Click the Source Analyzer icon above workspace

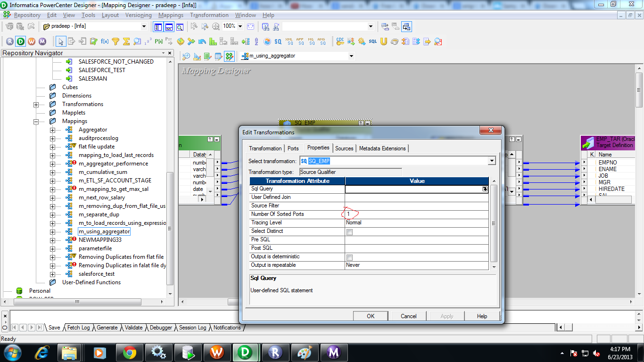point(186,56)
